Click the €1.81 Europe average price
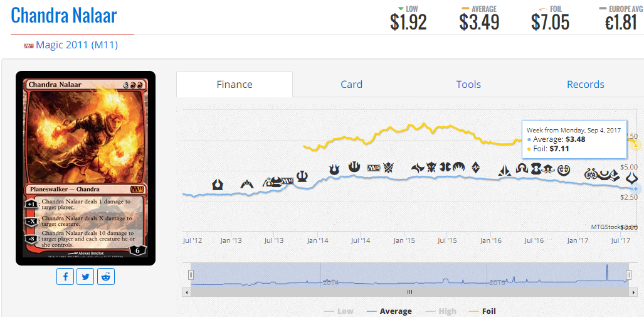 tap(621, 23)
